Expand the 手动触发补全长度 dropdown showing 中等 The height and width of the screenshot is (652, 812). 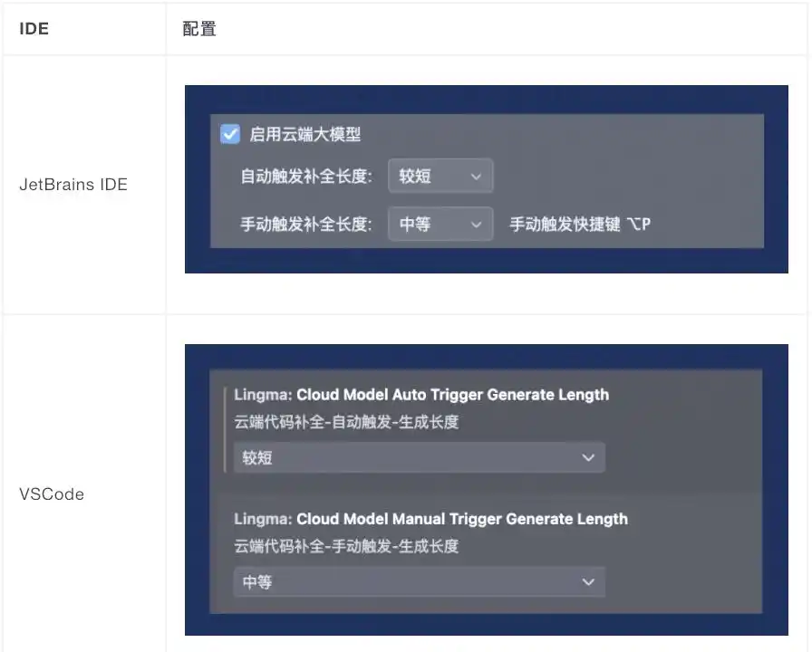440,224
